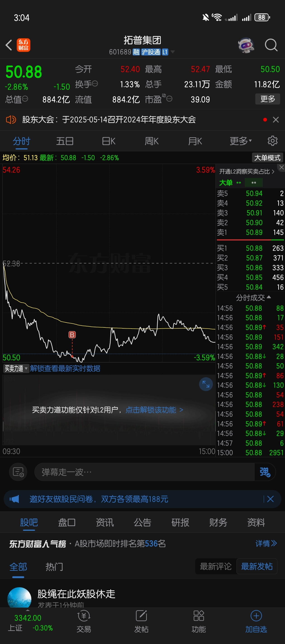Screen dimensions: 285x644
Task: Switch to the 日K chart tab
Action: [x=109, y=141]
